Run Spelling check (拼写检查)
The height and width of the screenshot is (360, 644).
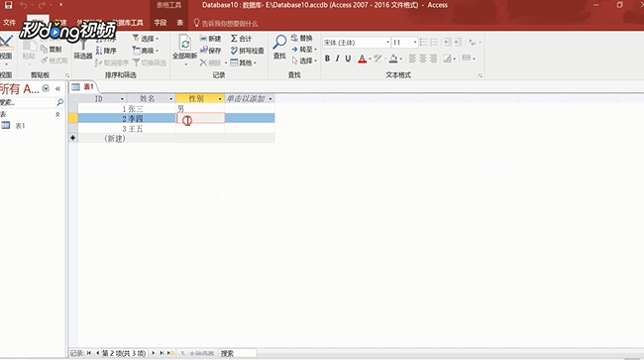(248, 51)
